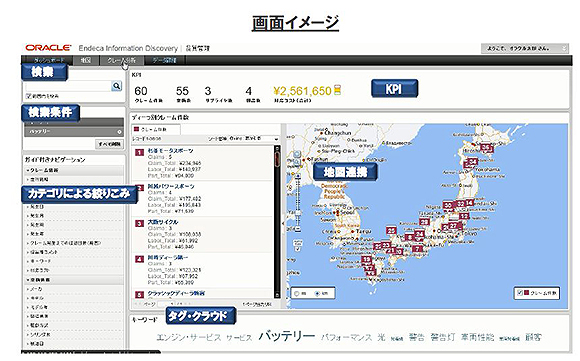Viewport: 580px width, 361px height.
Task: Click map marker numbered 25
Action: (391, 230)
